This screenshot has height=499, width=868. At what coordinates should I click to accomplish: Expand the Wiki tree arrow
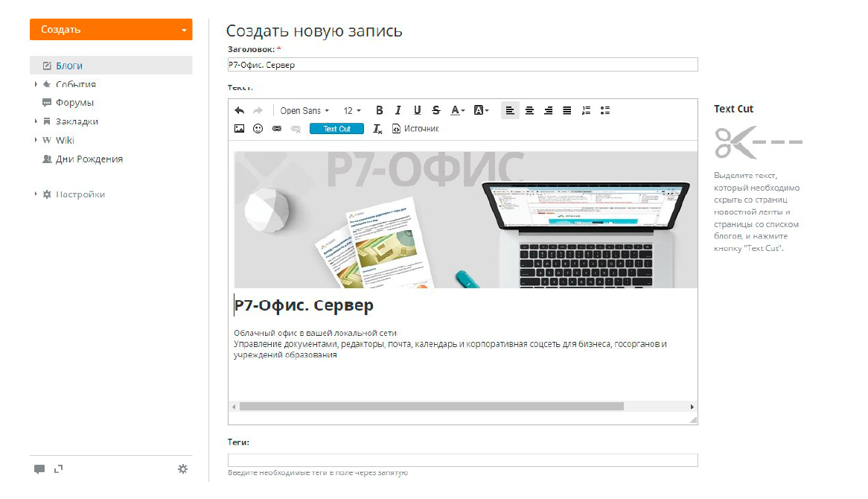36,140
